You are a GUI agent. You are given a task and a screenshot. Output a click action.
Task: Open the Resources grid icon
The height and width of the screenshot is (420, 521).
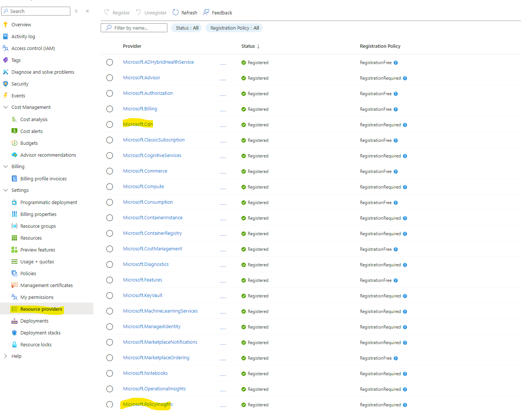click(14, 238)
